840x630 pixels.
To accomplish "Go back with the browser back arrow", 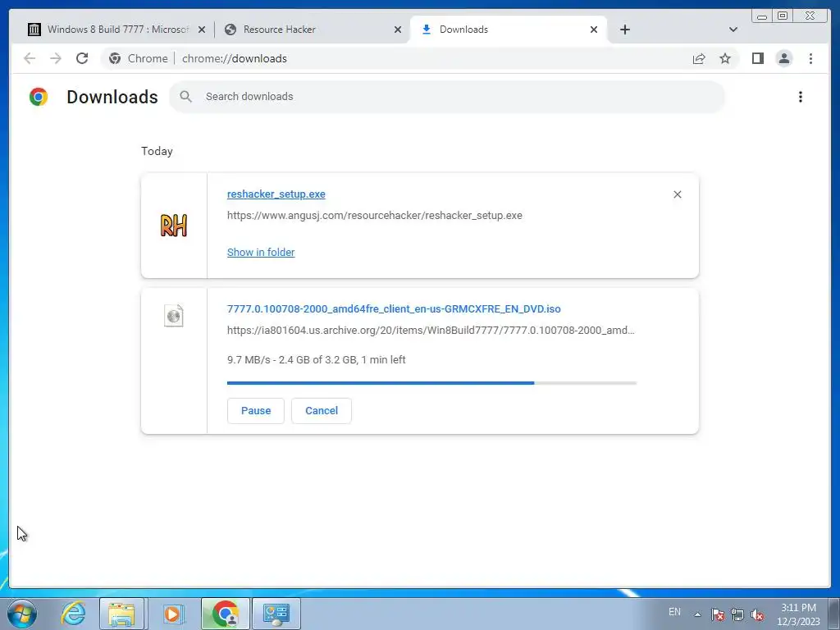I will pos(30,58).
